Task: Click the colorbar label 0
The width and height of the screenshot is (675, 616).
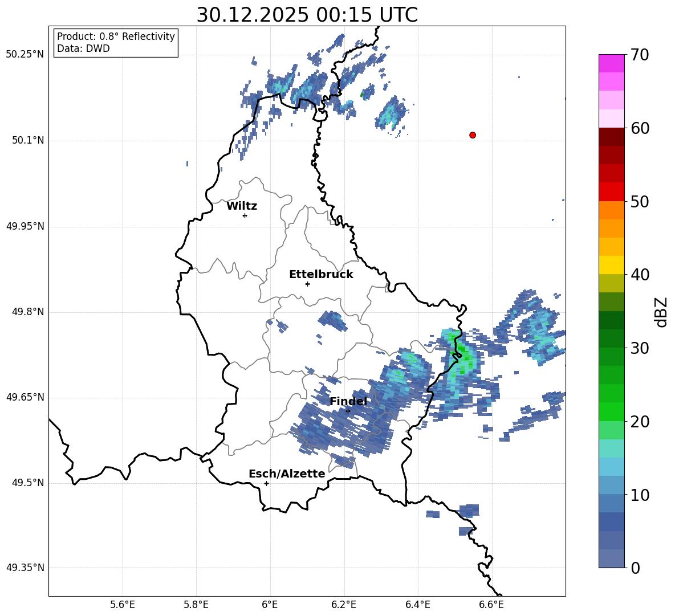Action: pos(635,568)
